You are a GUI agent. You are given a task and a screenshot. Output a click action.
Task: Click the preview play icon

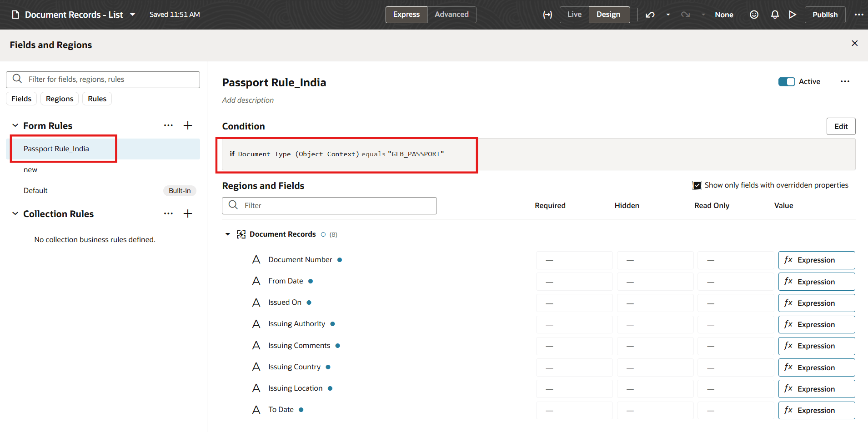tap(793, 15)
